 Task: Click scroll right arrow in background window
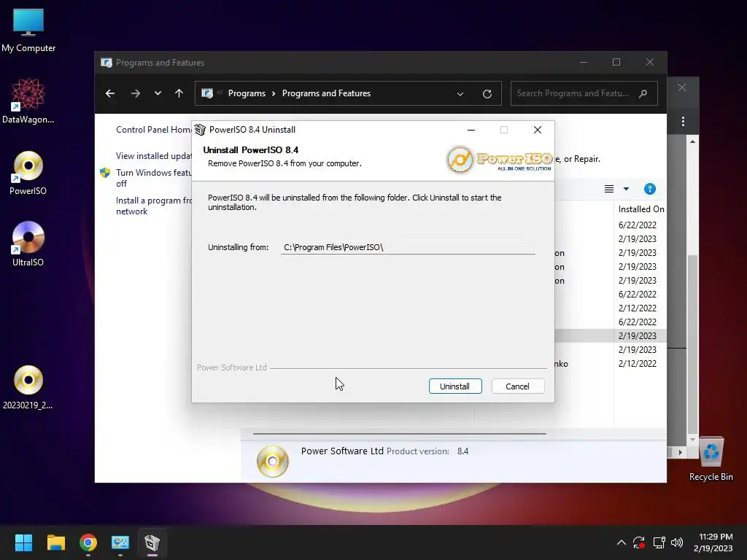(x=681, y=452)
